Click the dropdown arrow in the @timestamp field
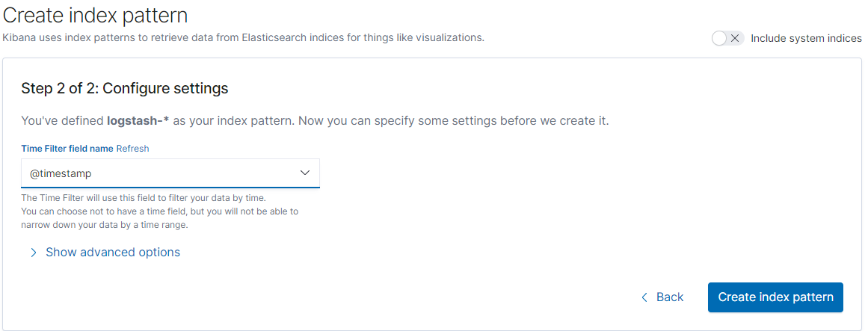Image resolution: width=868 pixels, height=331 pixels. point(305,173)
